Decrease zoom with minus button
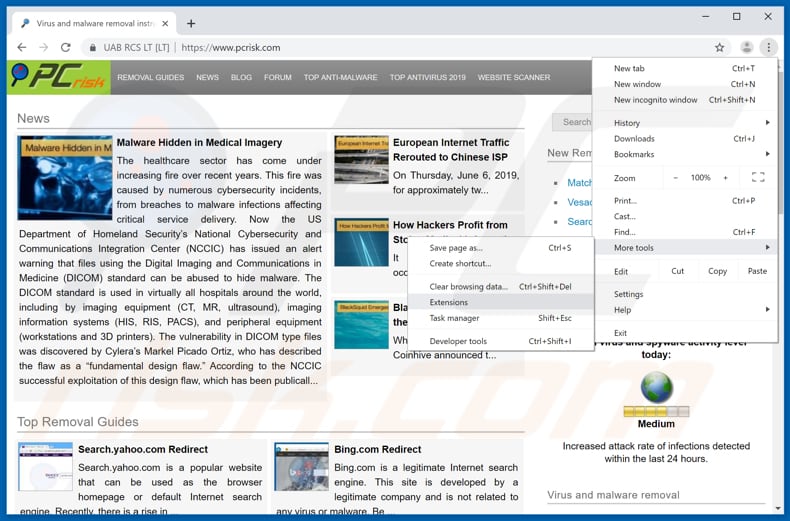The image size is (790, 521). [x=676, y=178]
